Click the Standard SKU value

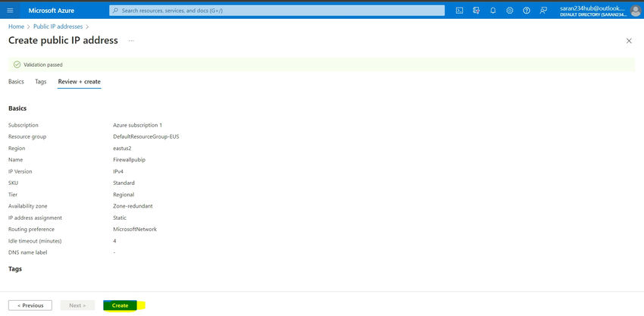click(x=123, y=183)
